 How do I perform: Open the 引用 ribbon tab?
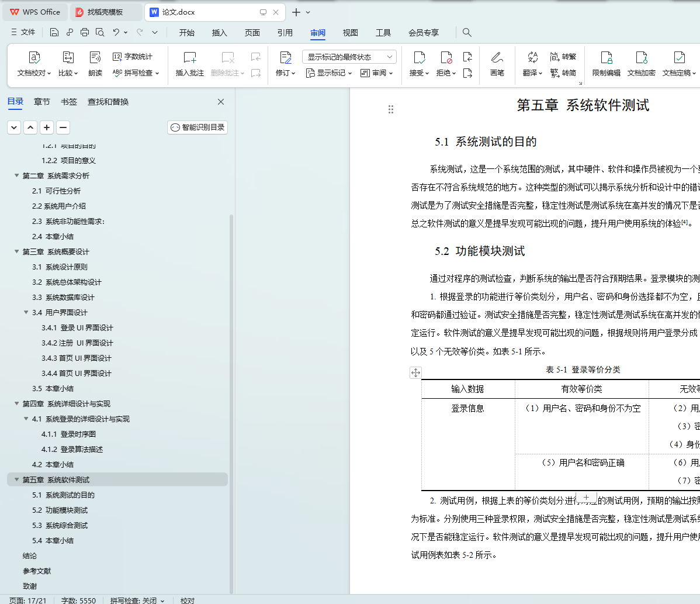(x=285, y=33)
